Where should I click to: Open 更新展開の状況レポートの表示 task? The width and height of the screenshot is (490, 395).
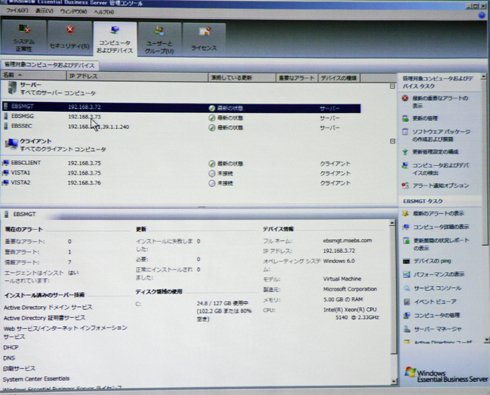pyautogui.click(x=436, y=244)
